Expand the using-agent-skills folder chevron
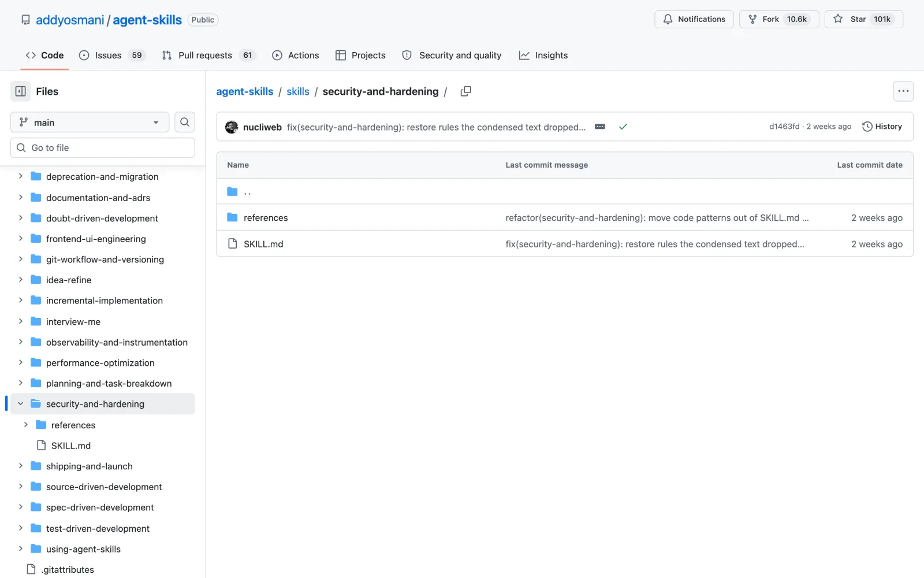 (21, 549)
